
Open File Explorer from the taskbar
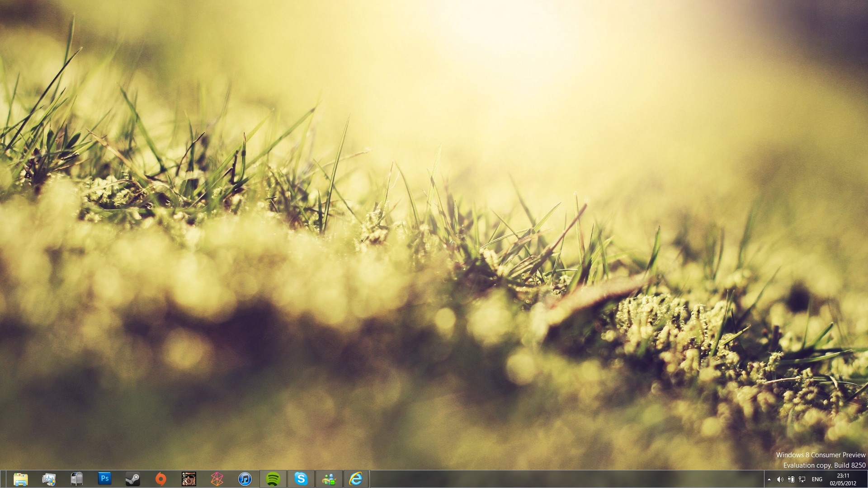[x=21, y=479]
